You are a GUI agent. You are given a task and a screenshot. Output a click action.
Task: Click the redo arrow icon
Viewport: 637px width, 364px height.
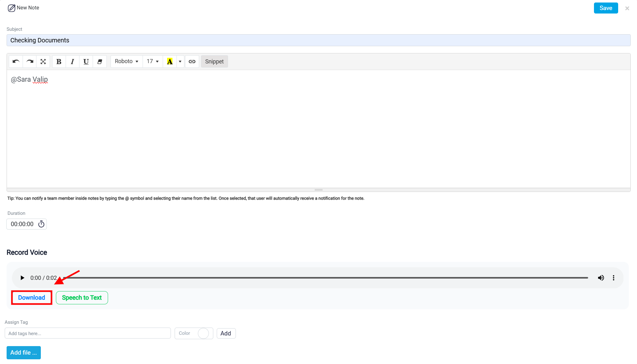click(x=30, y=62)
